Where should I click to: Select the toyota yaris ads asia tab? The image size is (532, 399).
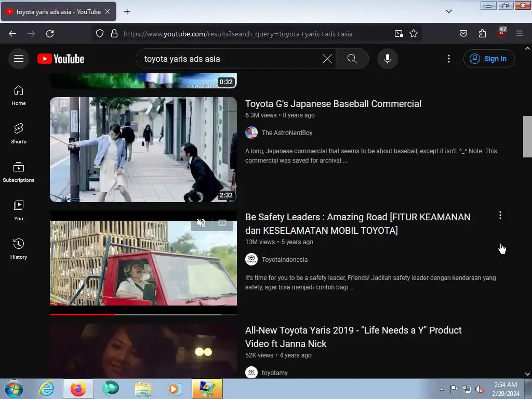[58, 11]
